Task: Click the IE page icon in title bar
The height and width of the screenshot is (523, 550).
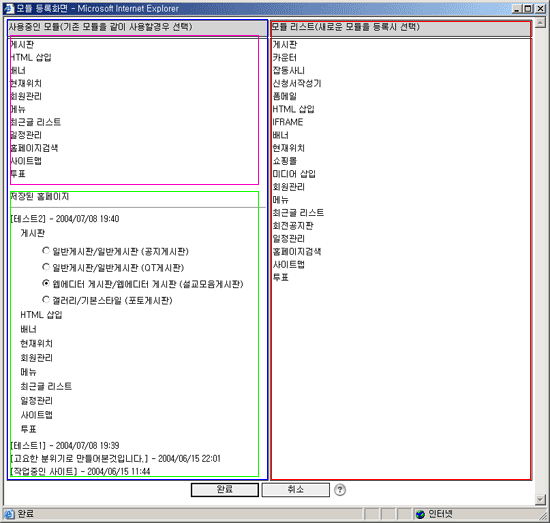Action: 9,8
